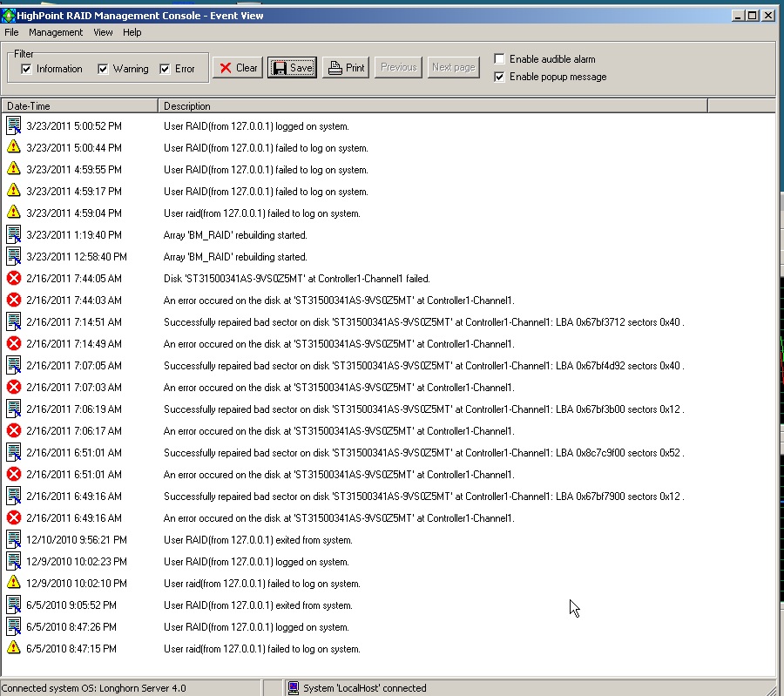Screen dimensions: 784x696
Task: Click the date 6/5/2010 9:05:52 PM
Action: [71, 605]
